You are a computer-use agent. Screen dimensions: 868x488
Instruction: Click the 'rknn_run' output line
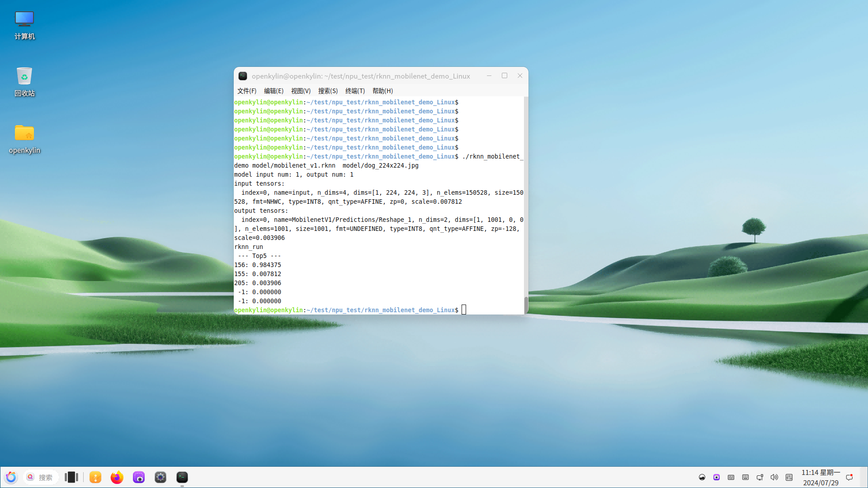tap(249, 247)
